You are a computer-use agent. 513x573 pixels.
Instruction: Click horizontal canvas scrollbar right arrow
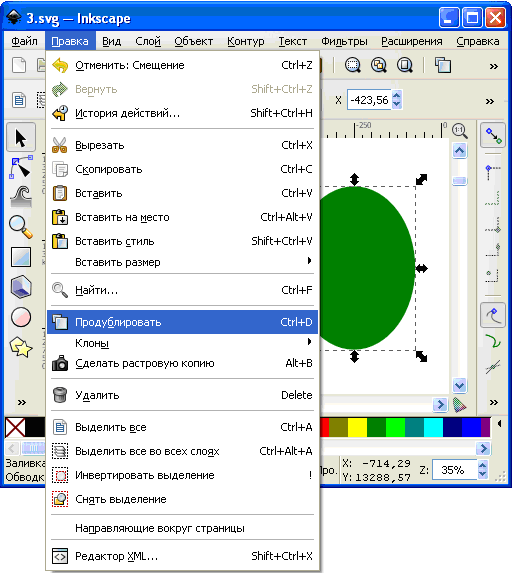(x=440, y=405)
